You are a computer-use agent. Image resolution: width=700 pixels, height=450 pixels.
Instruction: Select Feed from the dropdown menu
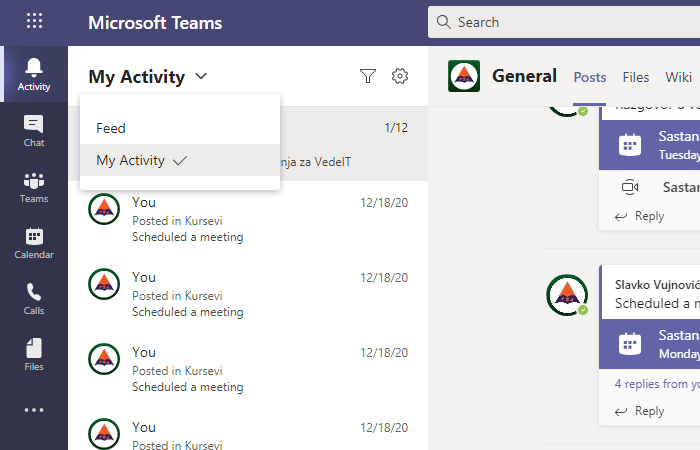tap(111, 128)
